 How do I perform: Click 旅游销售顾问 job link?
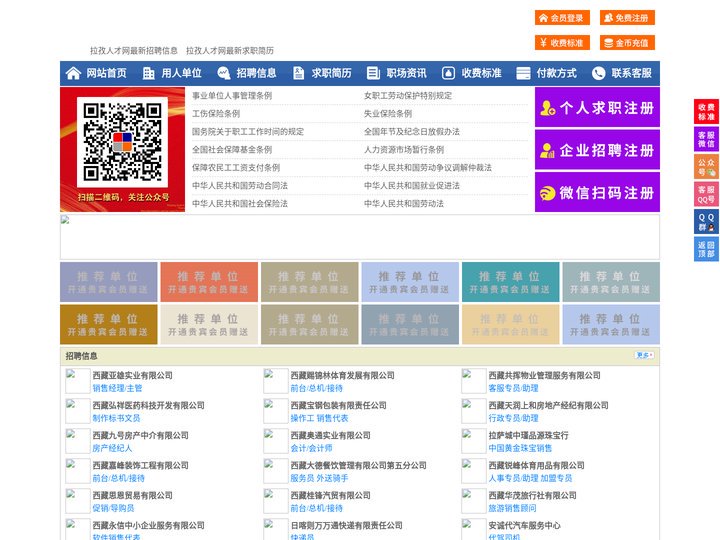(x=512, y=508)
